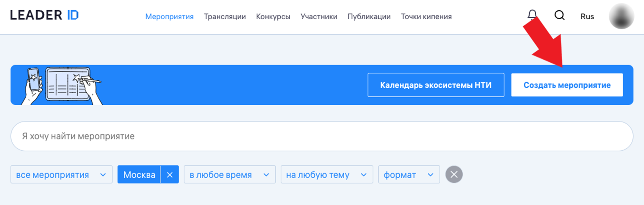Open the 'формат' dropdown
The height and width of the screenshot is (205, 644).
tap(409, 175)
